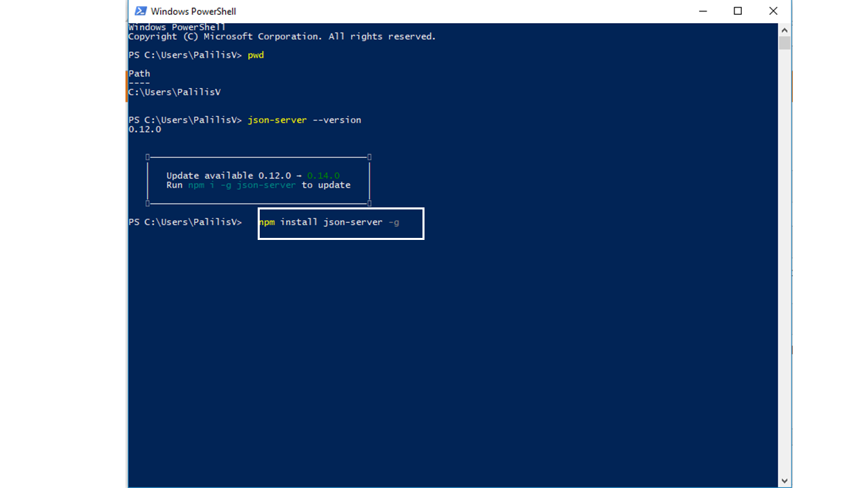This screenshot has width=868, height=488.
Task: Click the 0.12.0 version output
Action: [x=144, y=129]
